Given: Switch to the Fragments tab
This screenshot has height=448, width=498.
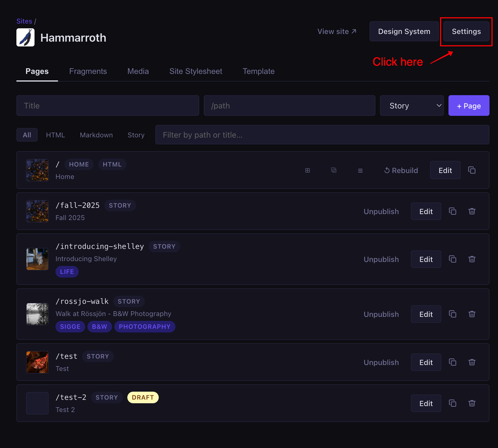Looking at the screenshot, I should click(x=88, y=71).
